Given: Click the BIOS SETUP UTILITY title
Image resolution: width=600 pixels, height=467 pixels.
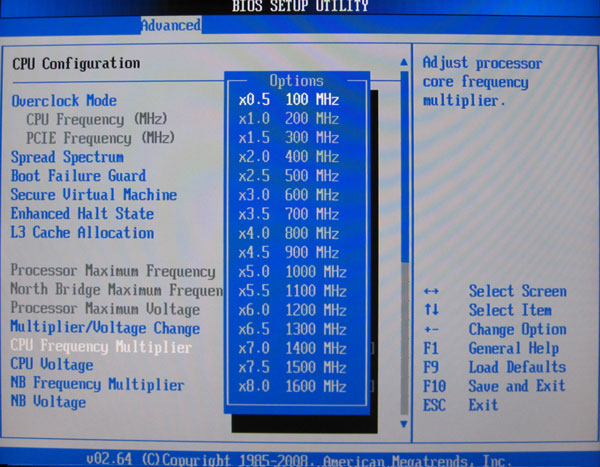Looking at the screenshot, I should pyautogui.click(x=300, y=6).
